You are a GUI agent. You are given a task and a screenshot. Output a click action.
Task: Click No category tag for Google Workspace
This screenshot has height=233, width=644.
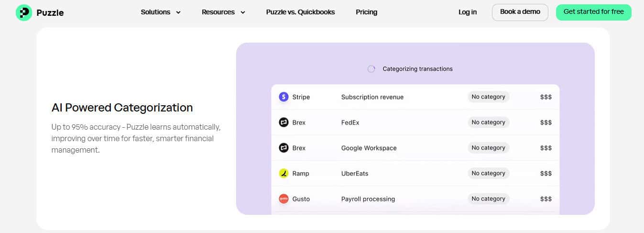[x=488, y=148]
